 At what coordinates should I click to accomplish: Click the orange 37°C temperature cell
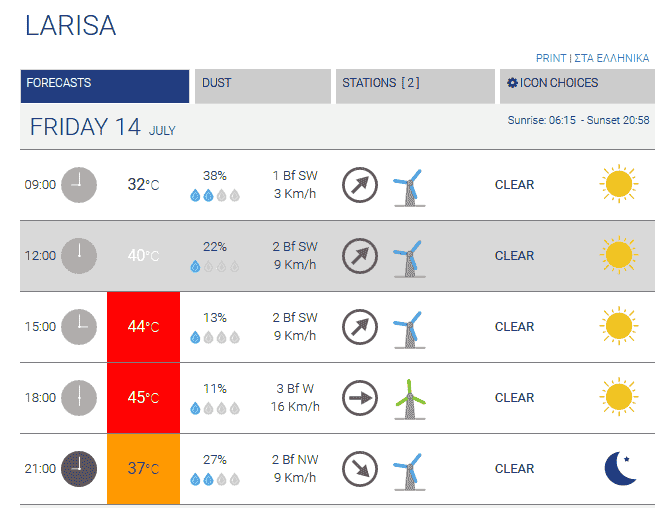[x=143, y=468]
